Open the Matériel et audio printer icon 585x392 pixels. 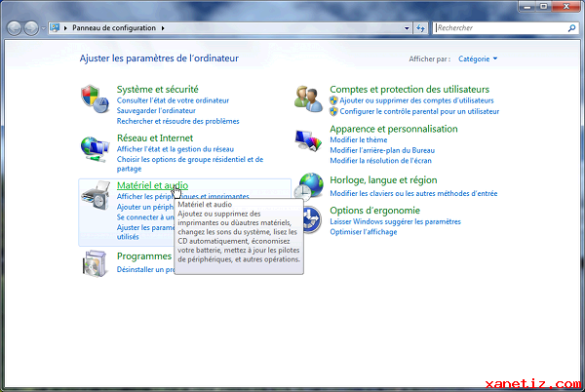point(96,195)
